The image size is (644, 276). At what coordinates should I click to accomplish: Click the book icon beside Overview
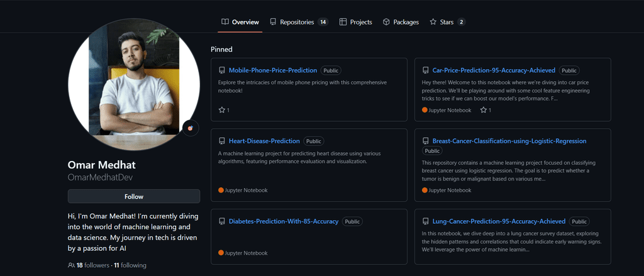(225, 22)
